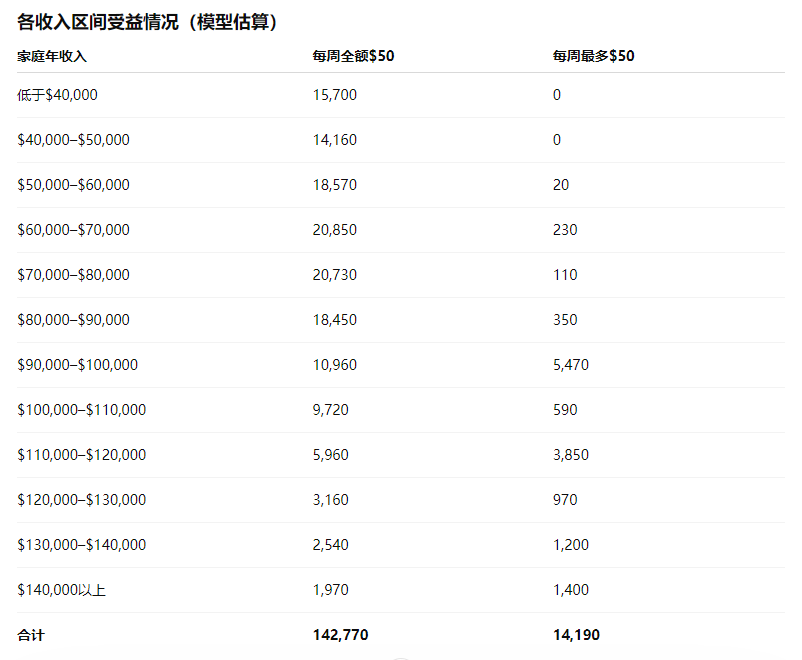Click the 350 value in $80,000–$90,000 row
802x660 pixels.
pyautogui.click(x=565, y=320)
